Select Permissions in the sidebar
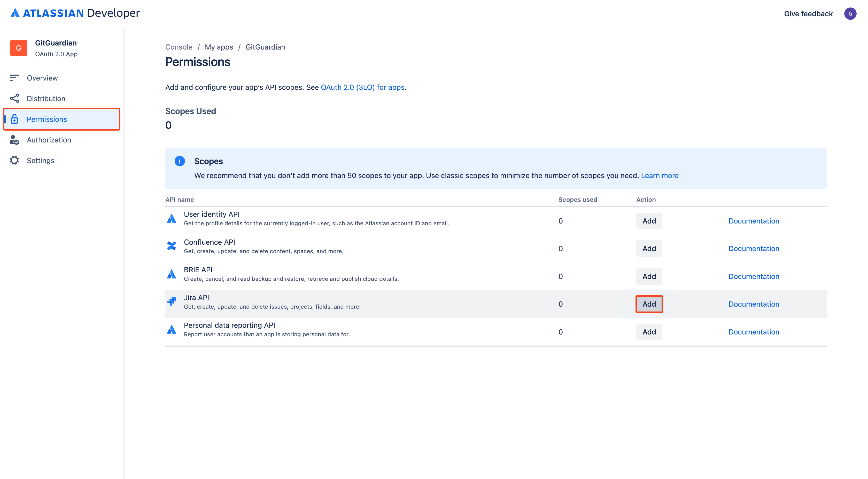 pyautogui.click(x=62, y=119)
